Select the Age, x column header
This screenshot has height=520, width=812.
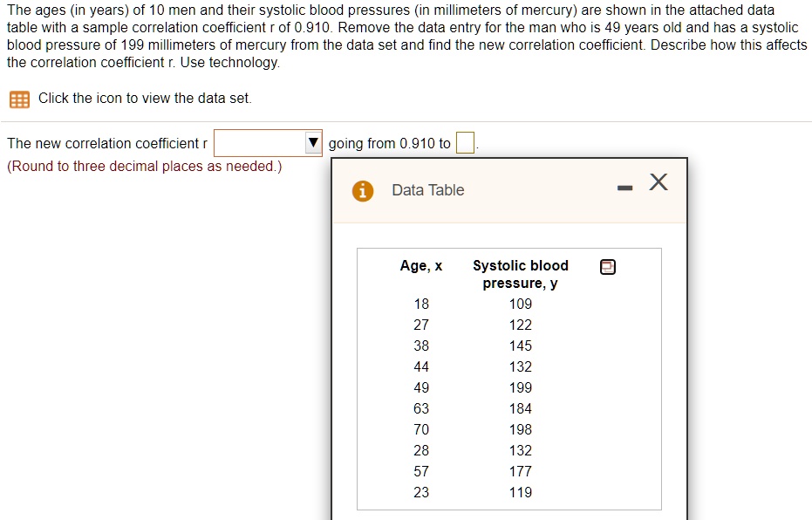pos(421,266)
